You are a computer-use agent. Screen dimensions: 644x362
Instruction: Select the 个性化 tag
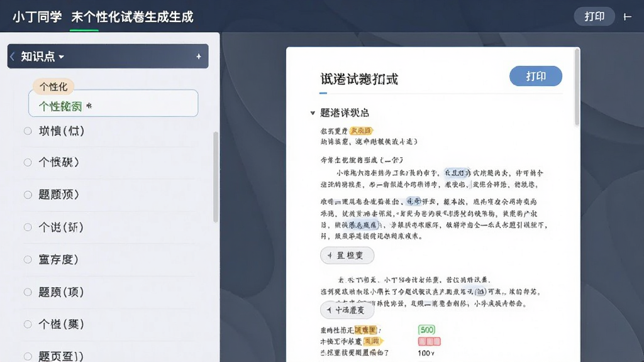(x=53, y=87)
